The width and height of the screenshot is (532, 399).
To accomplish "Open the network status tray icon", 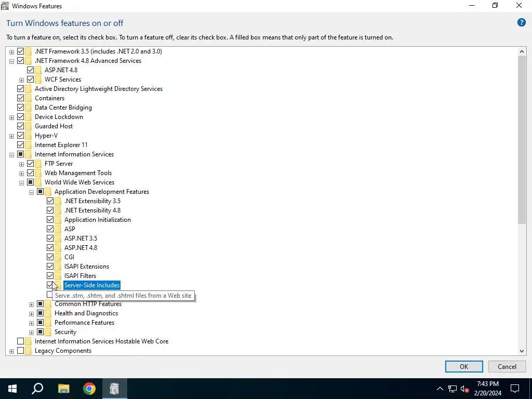I will [453, 389].
